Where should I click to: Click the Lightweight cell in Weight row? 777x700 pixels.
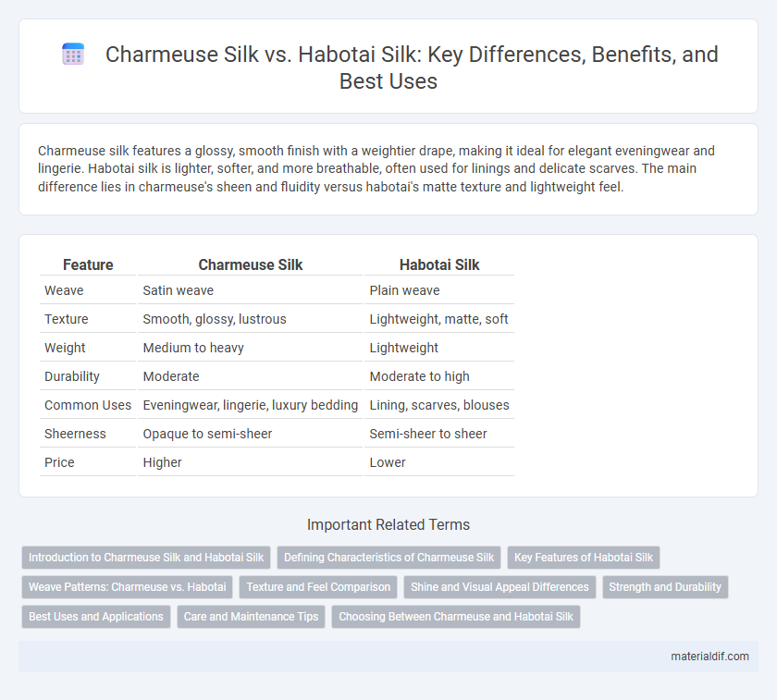tap(439, 348)
